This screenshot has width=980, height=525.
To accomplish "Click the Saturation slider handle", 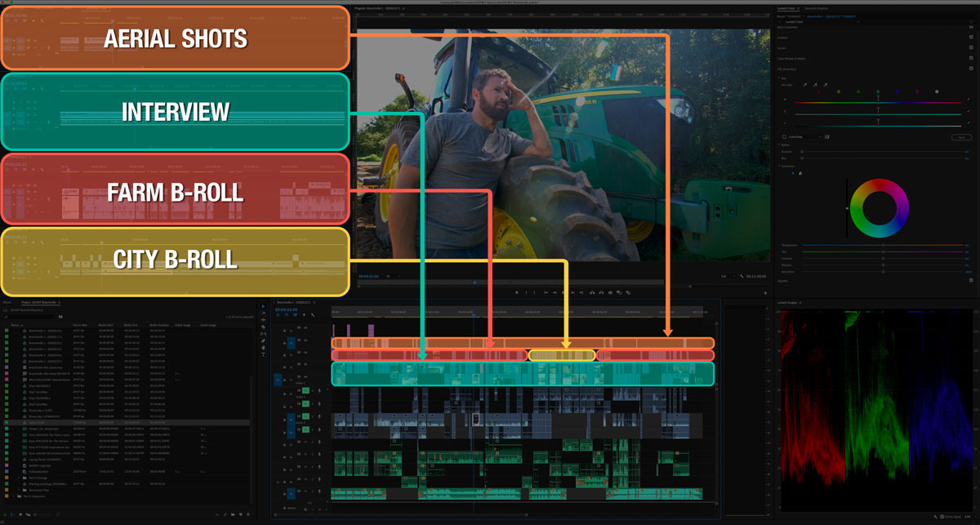I will pos(884,272).
